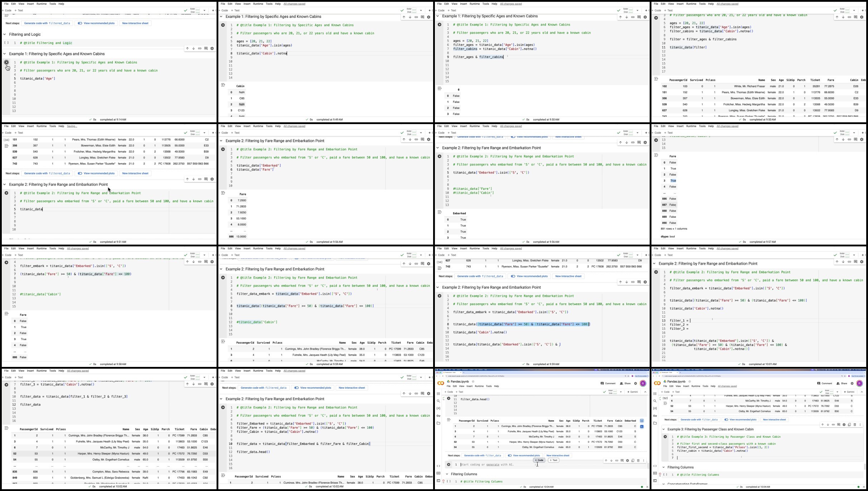This screenshot has height=491, width=868.
Task: Mirror cell in tab icon above 'Start coding' cell
Action: [x=633, y=460]
